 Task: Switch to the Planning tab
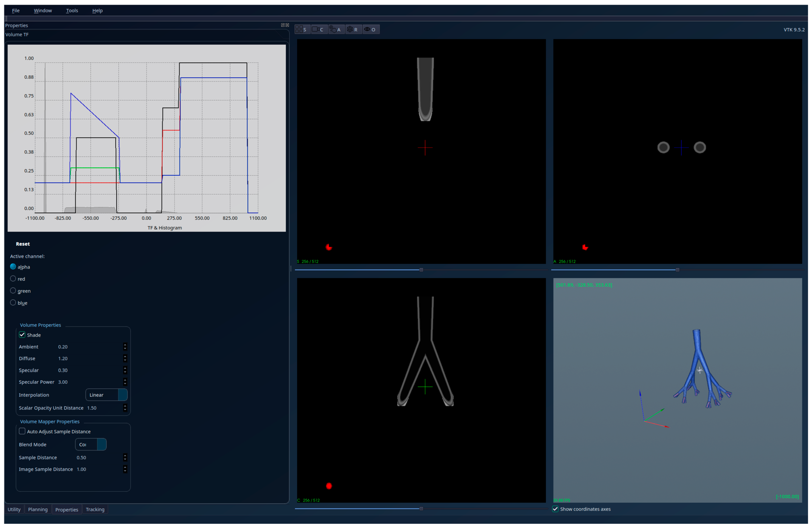click(38, 509)
